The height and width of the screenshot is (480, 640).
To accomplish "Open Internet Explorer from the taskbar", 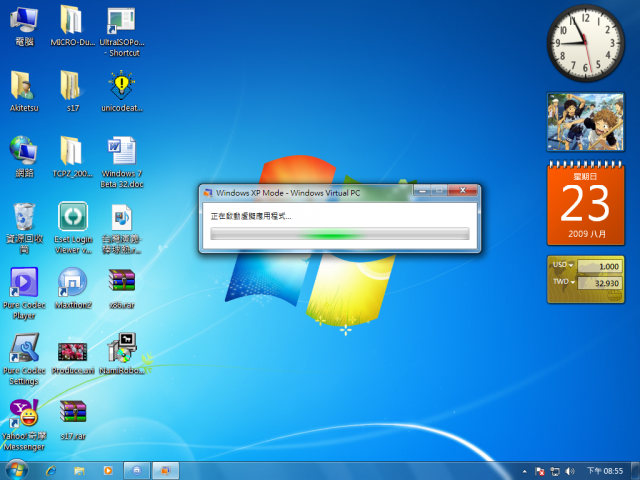I will [x=51, y=471].
